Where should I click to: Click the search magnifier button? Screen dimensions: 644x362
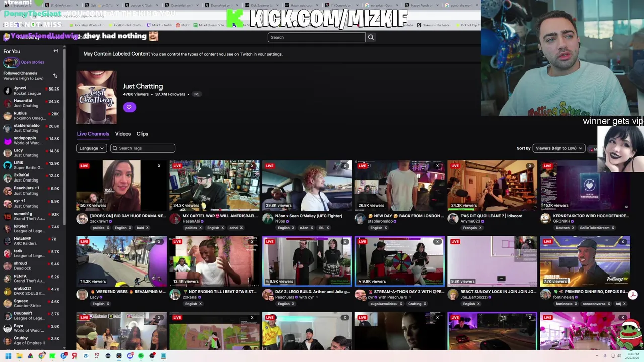(x=371, y=37)
